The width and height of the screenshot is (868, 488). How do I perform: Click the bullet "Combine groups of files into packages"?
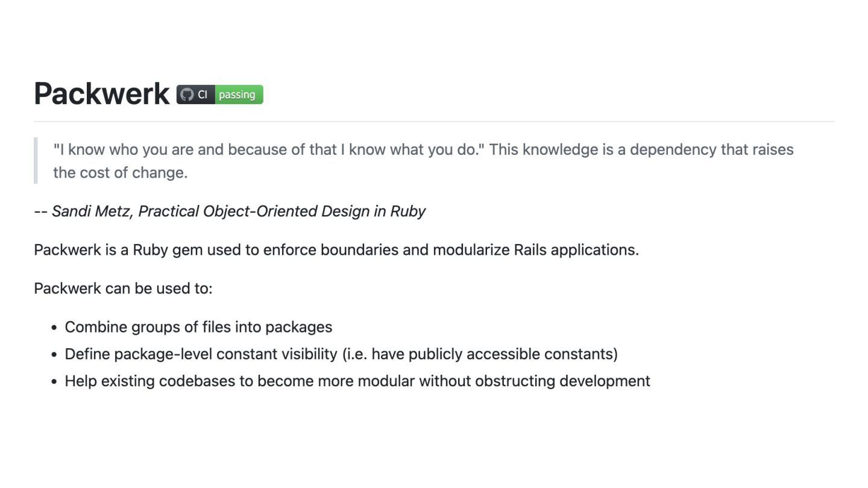(198, 327)
